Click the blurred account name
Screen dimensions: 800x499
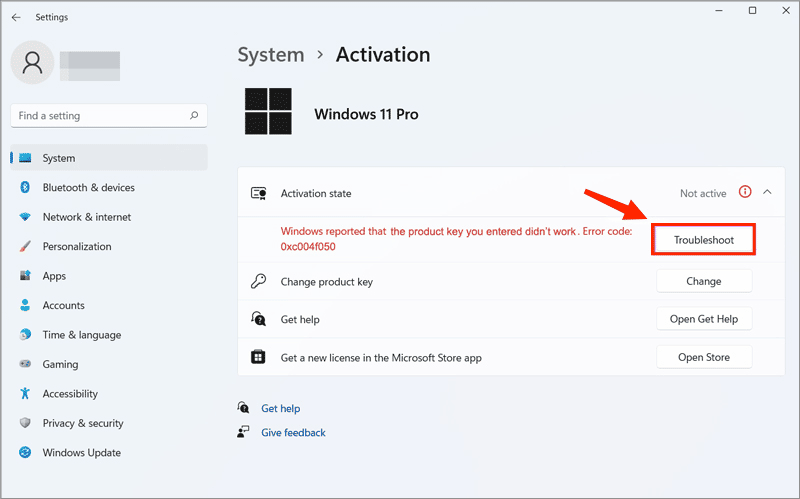[x=90, y=66]
